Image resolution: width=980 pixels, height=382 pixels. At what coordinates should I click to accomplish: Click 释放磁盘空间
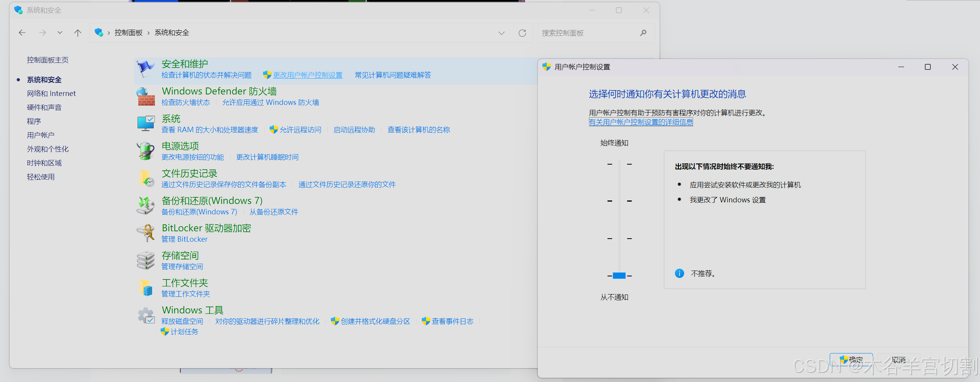pos(182,321)
